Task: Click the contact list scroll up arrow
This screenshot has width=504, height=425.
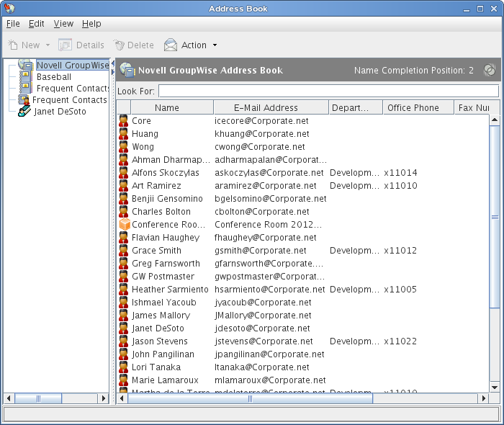Action: point(495,120)
